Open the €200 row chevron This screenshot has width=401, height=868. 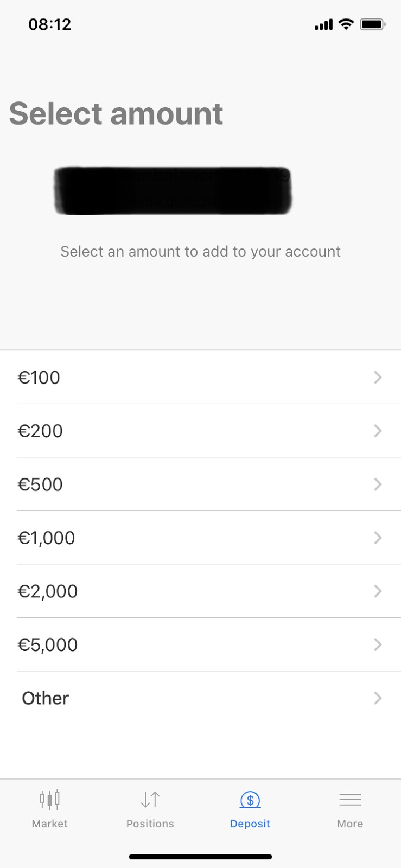pyautogui.click(x=378, y=431)
